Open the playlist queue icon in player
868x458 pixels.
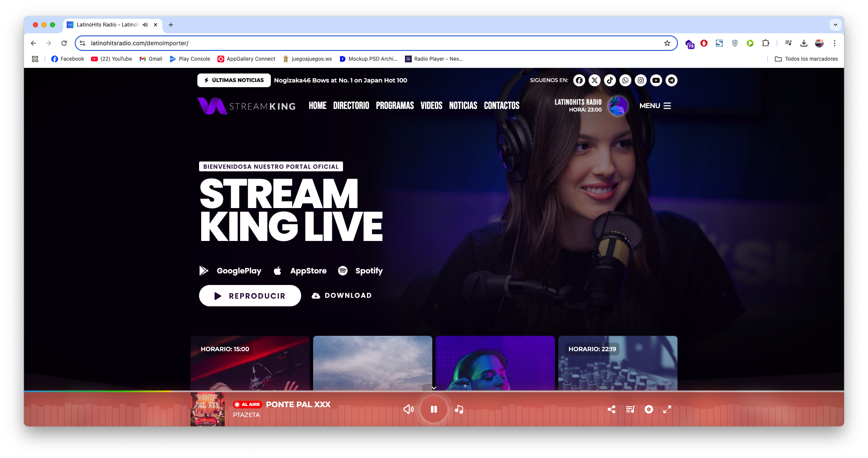[x=630, y=409]
